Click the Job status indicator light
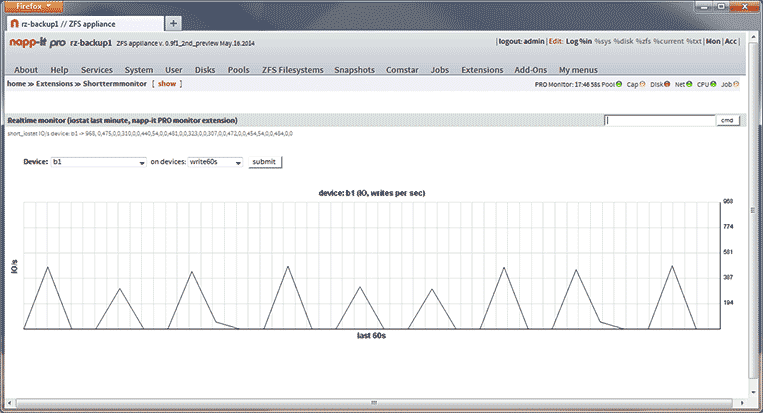This screenshot has width=763, height=413. point(736,84)
